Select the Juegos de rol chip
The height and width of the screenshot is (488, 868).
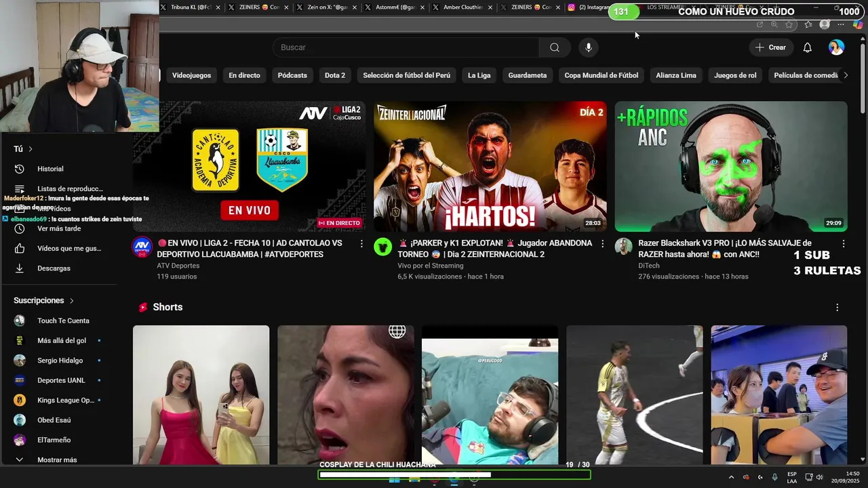[x=735, y=75]
